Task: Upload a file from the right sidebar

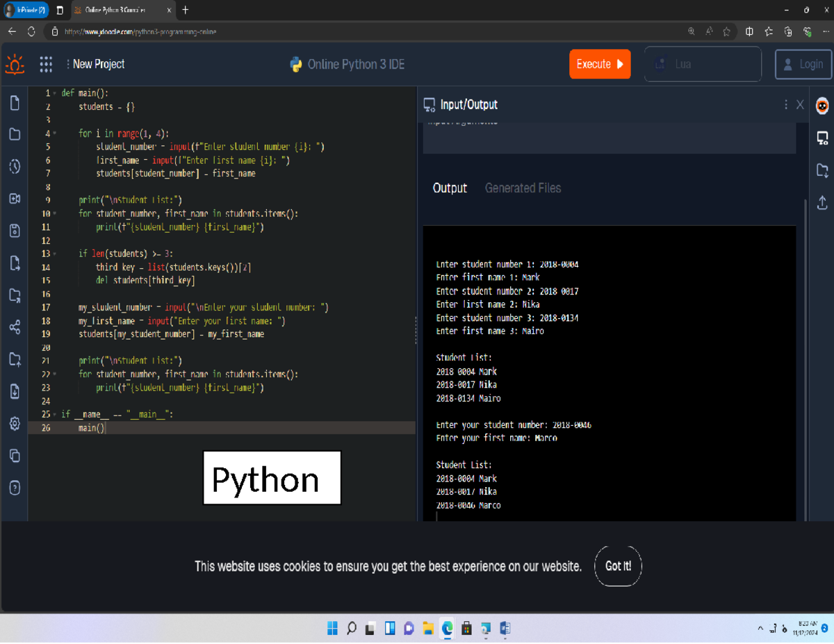Action: (823, 203)
